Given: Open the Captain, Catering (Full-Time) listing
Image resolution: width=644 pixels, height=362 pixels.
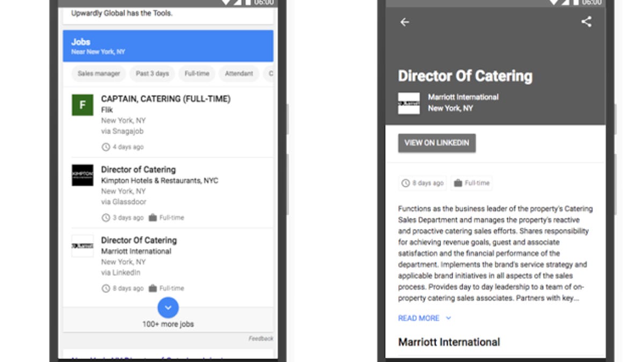Looking at the screenshot, I should pos(165,99).
